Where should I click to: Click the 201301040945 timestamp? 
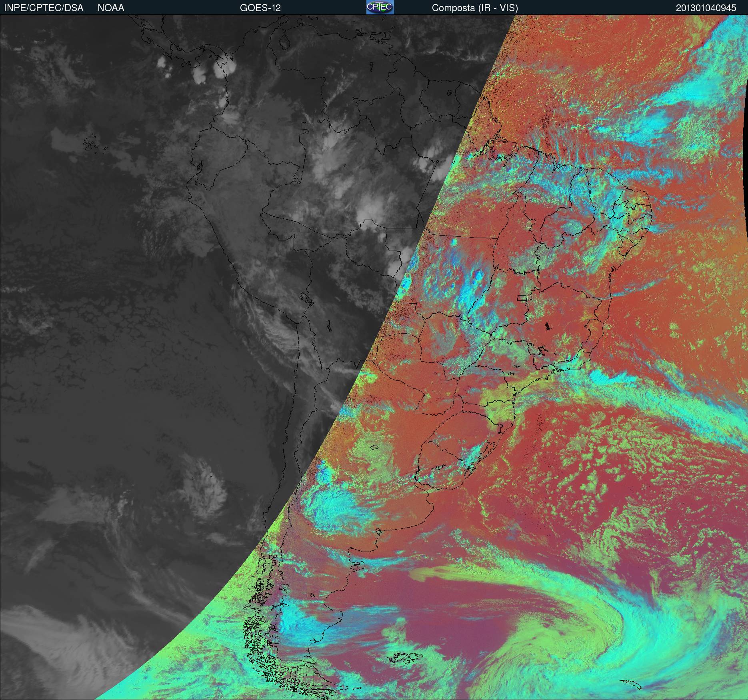pos(706,8)
